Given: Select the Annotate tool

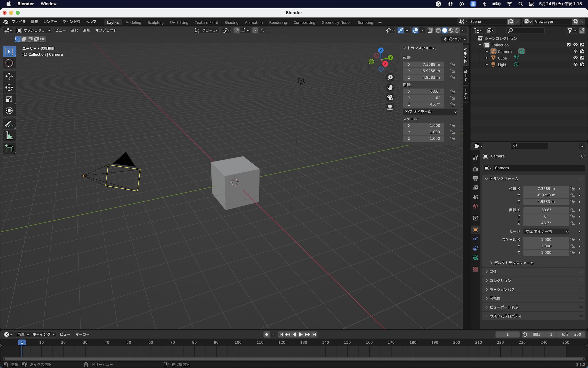Looking at the screenshot, I should click(9, 124).
